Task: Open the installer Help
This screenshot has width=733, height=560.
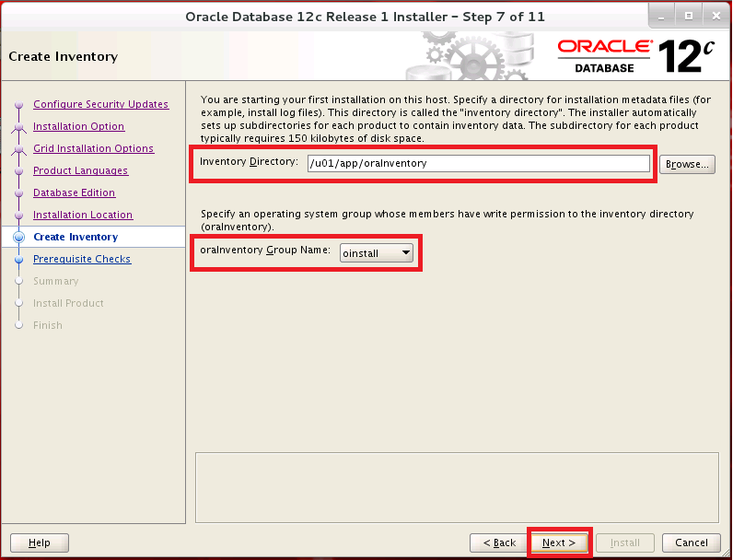Action: [x=40, y=542]
